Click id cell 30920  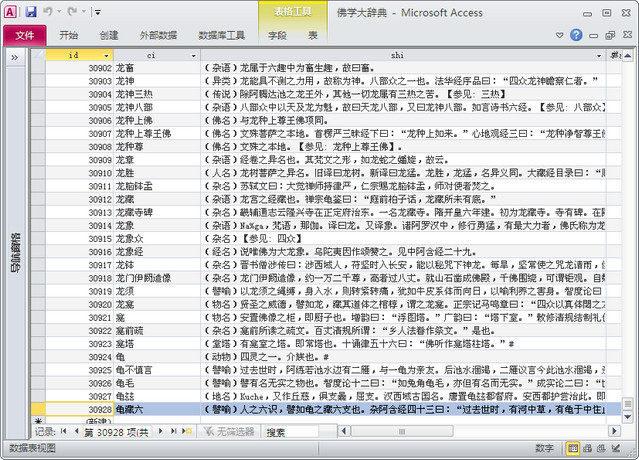(x=79, y=304)
